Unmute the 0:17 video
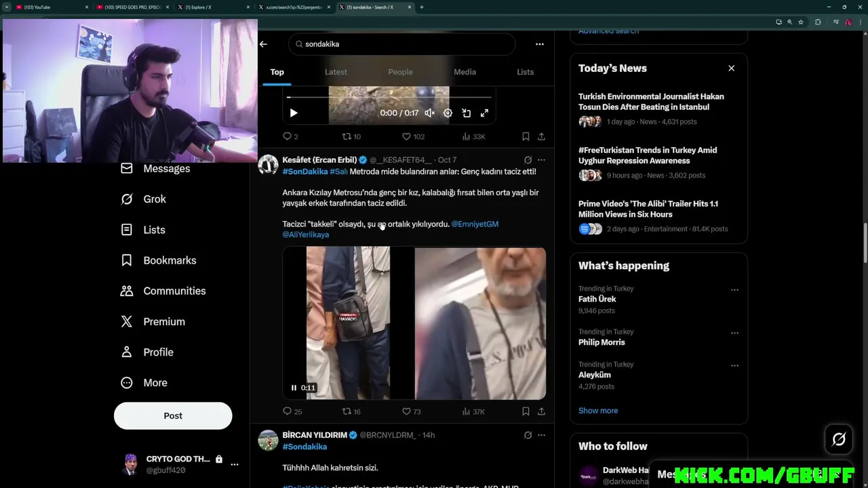 click(x=430, y=113)
